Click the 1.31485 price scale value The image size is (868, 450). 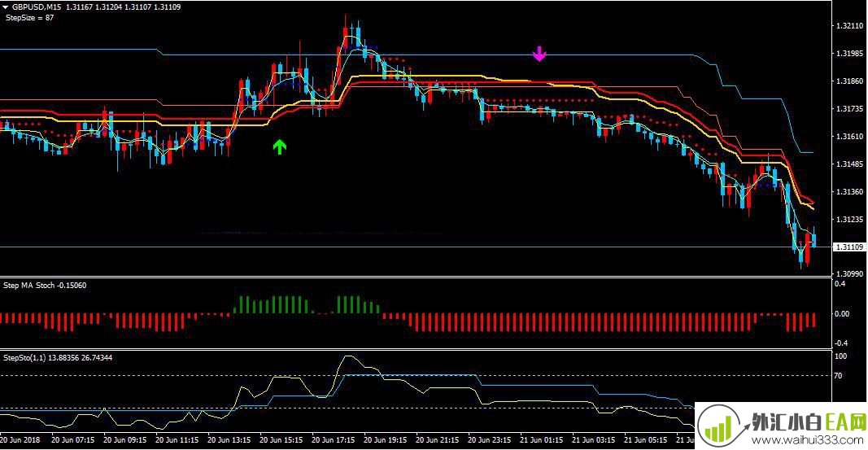point(849,164)
